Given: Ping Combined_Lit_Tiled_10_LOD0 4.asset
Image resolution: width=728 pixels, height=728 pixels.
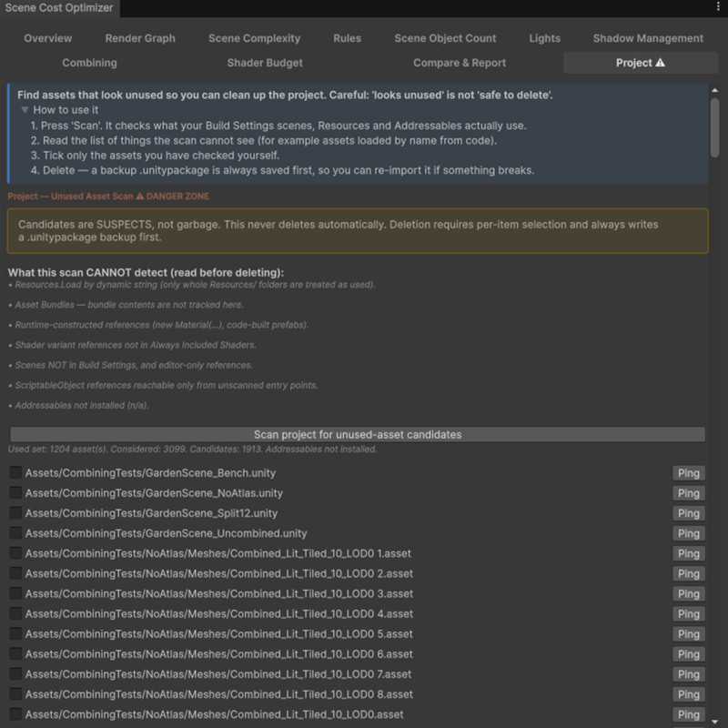Looking at the screenshot, I should (x=689, y=613).
